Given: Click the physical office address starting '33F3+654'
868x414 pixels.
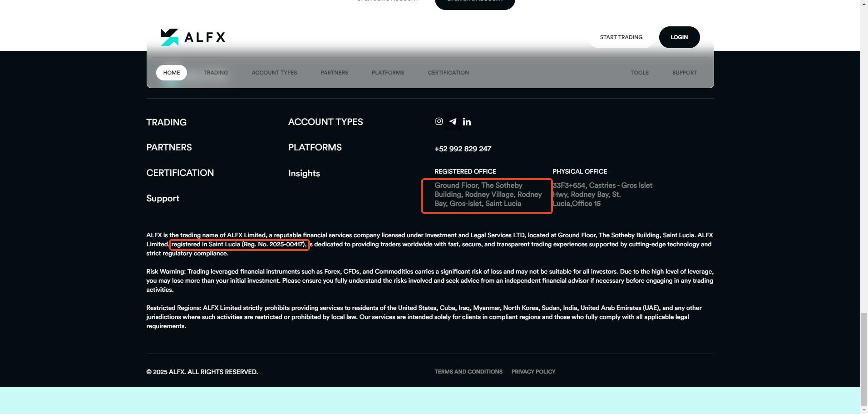Looking at the screenshot, I should point(602,195).
